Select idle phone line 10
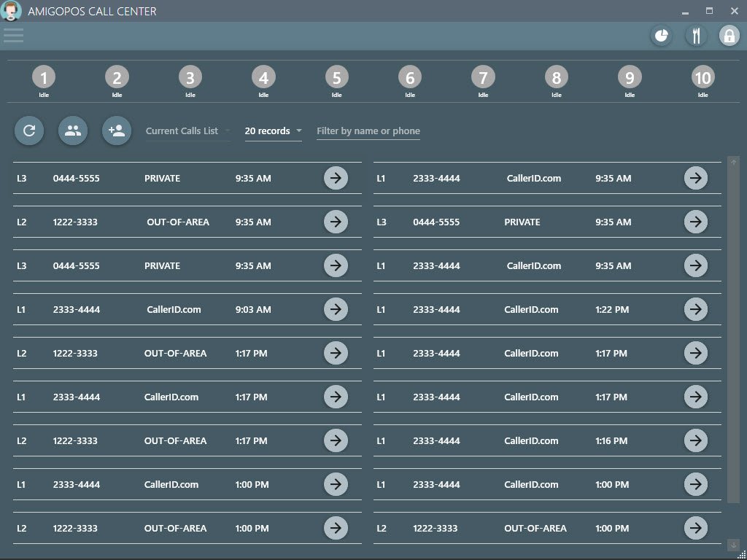This screenshot has width=747, height=560. click(703, 78)
